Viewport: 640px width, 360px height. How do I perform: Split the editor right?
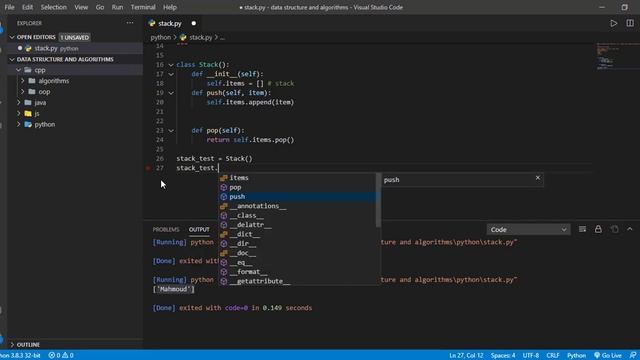(630, 23)
